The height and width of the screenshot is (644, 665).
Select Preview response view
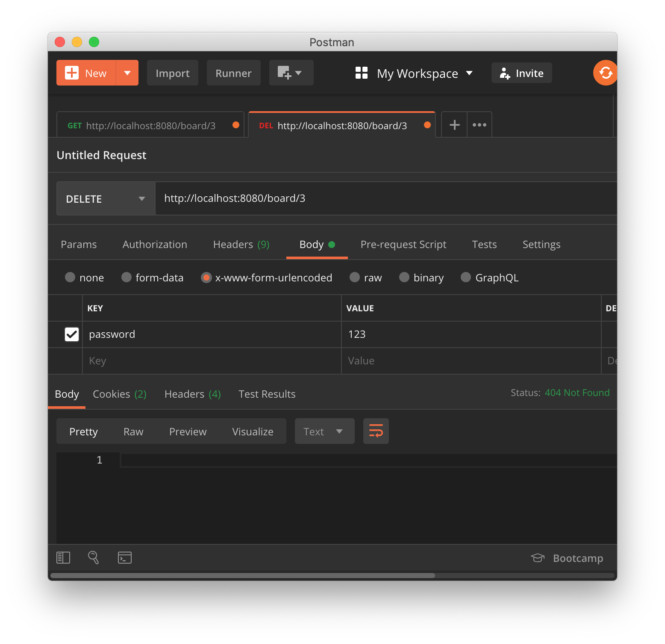(x=188, y=431)
